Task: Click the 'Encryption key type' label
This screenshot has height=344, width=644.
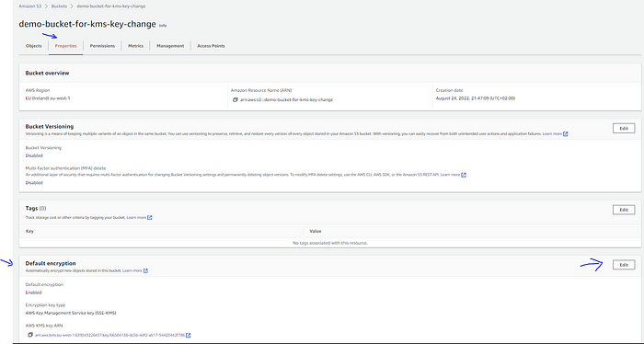Action: coord(45,305)
